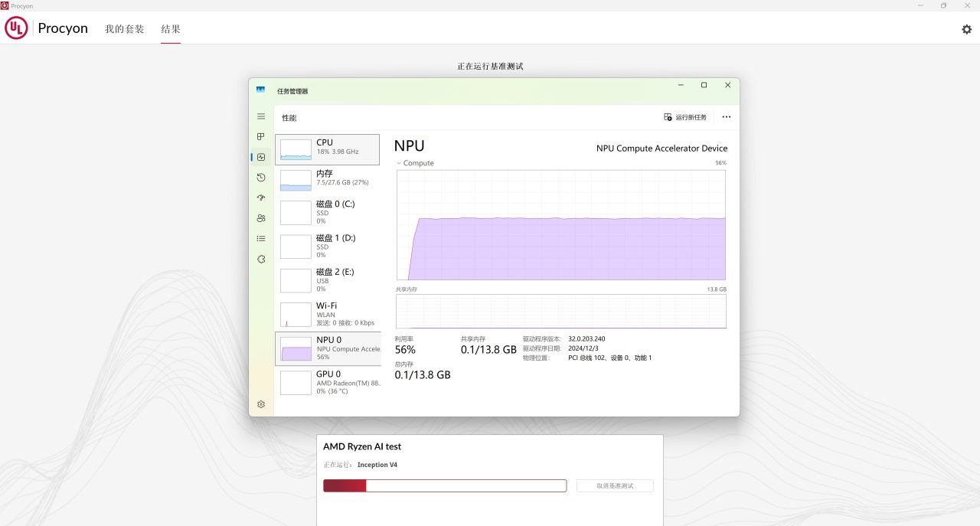
Task: Click the CPU usage mini graph thumbnail
Action: click(x=296, y=150)
